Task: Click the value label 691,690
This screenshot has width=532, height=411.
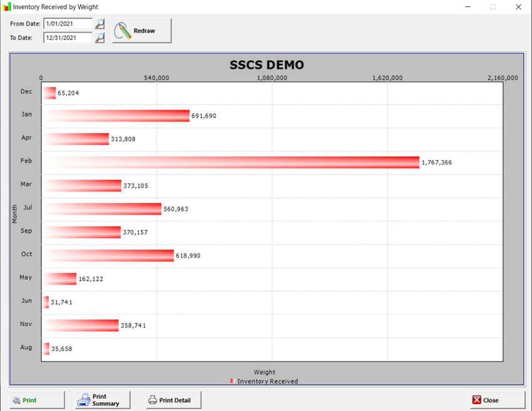Action: click(203, 116)
